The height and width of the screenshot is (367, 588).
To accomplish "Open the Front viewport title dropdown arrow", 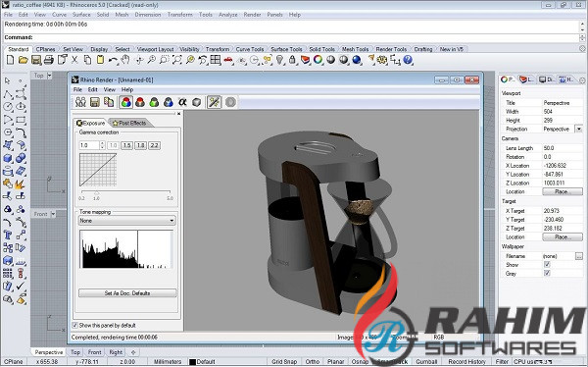I will (x=53, y=214).
